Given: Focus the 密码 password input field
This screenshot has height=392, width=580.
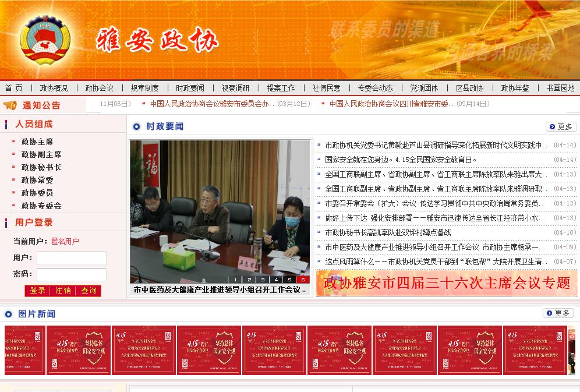Looking at the screenshot, I should (71, 274).
